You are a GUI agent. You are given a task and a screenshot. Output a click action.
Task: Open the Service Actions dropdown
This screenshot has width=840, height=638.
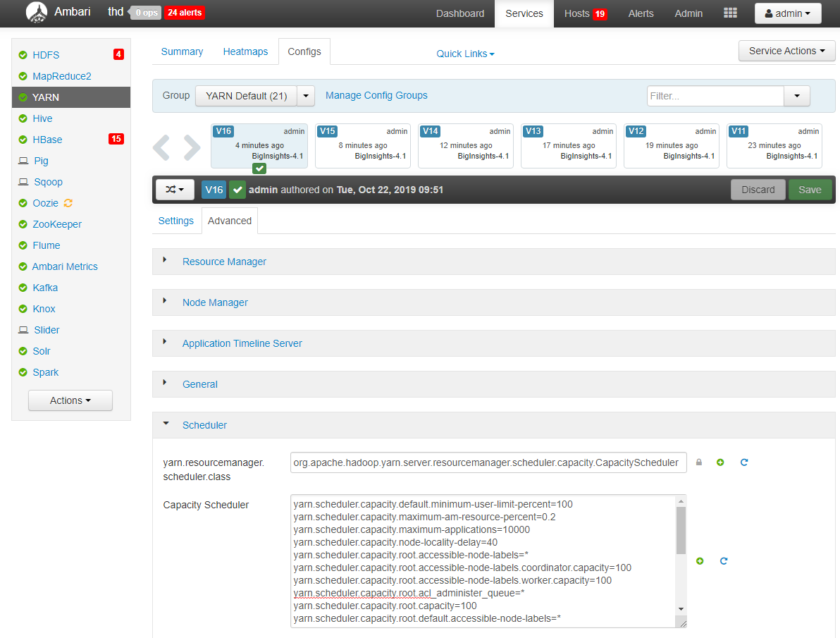click(786, 51)
